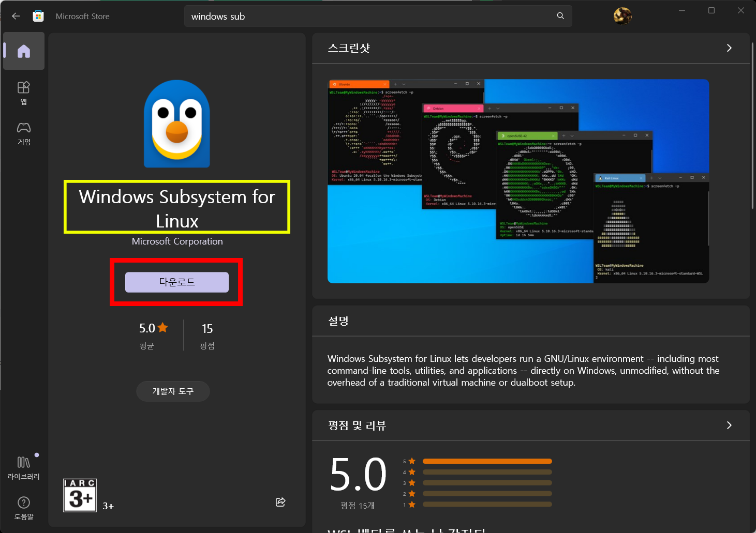Viewport: 756px width, 533px height.
Task: Click the 개발자 도구 category tag
Action: pos(173,391)
